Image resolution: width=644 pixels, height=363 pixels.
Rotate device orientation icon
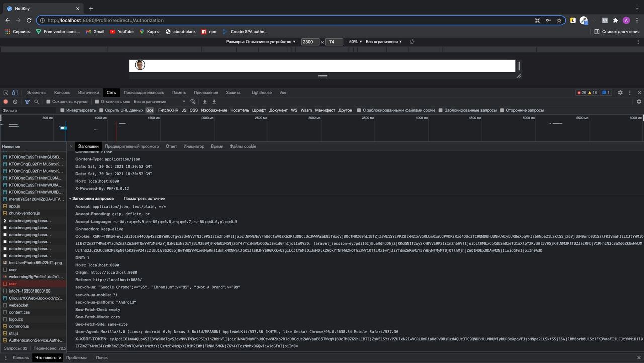point(412,42)
